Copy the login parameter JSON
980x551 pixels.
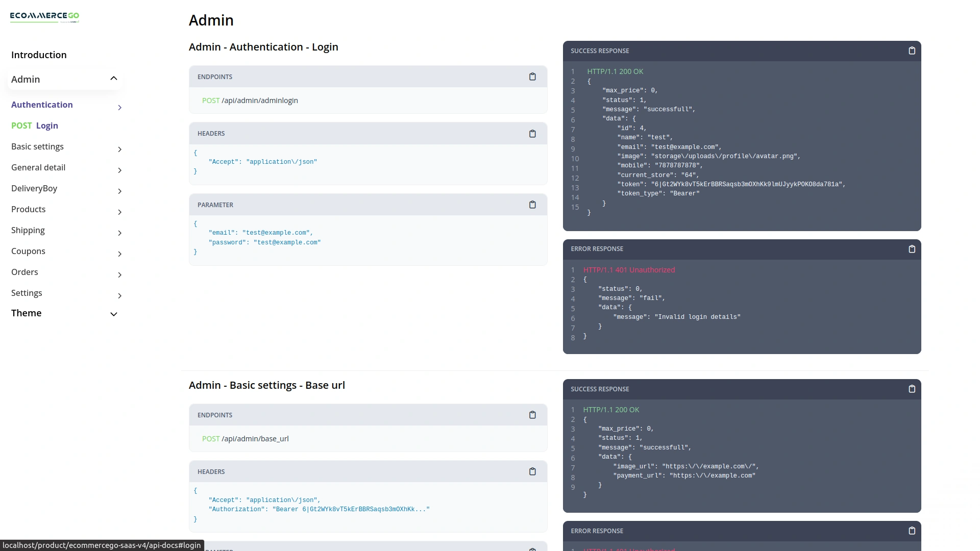point(532,205)
